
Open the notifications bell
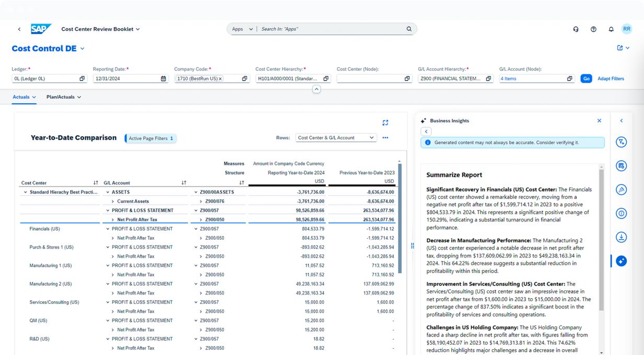click(x=611, y=29)
